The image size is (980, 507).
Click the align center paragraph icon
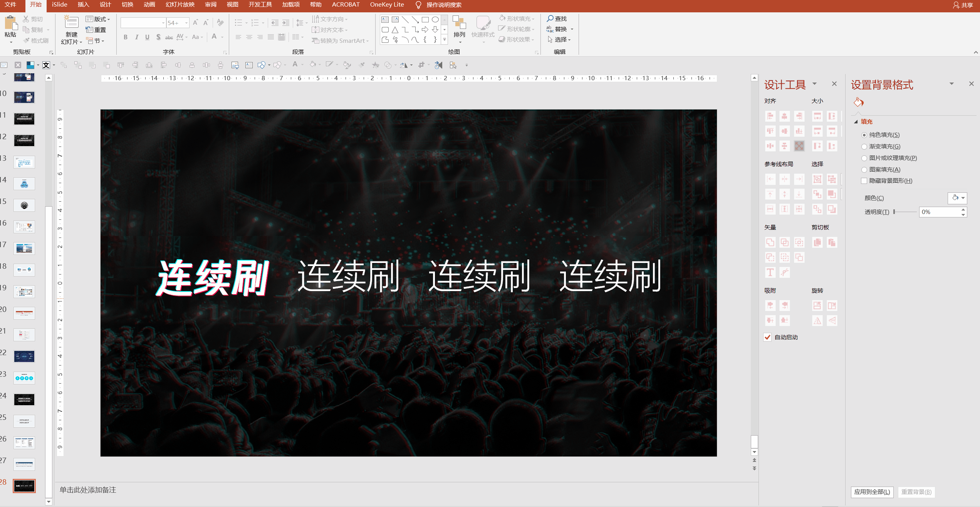[x=249, y=37]
